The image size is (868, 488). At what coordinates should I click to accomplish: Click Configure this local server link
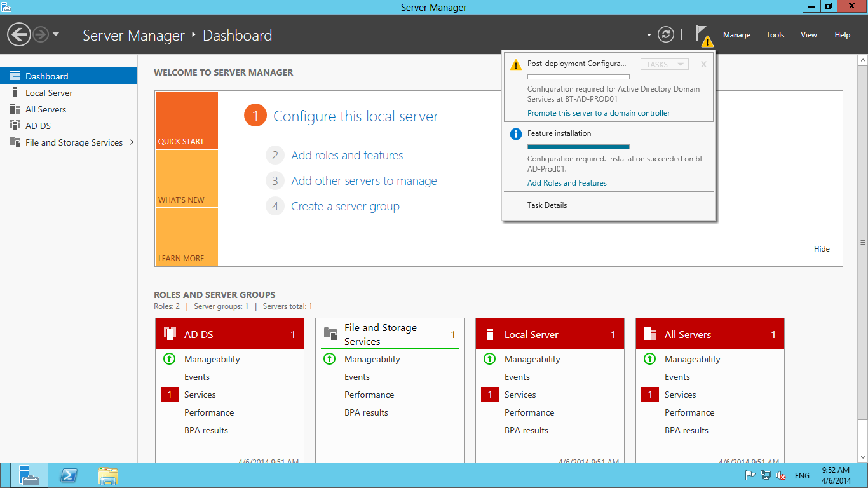coord(356,116)
